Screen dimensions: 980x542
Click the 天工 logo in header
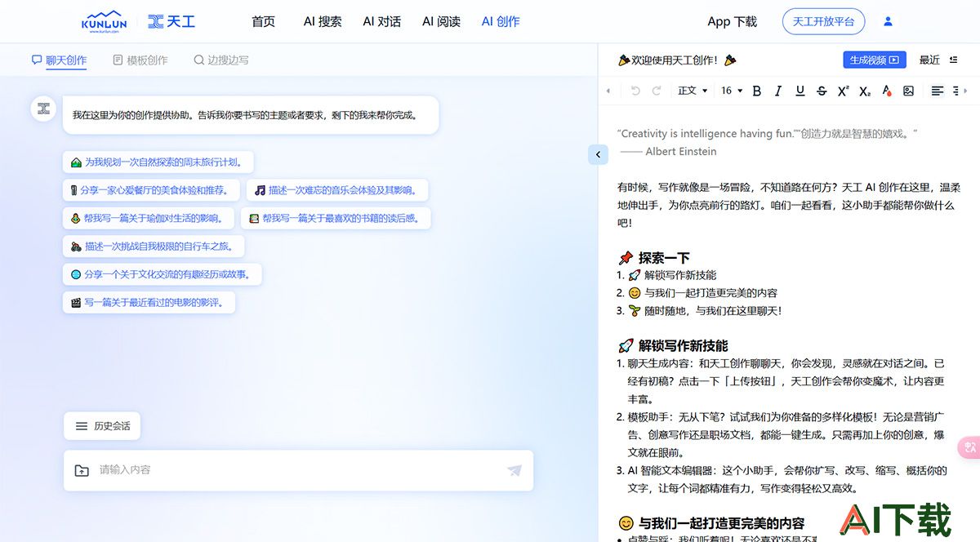click(171, 21)
